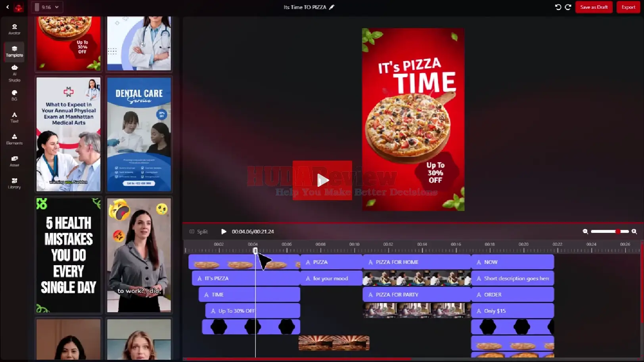
Task: Zoom in the timeline
Action: tap(634, 232)
